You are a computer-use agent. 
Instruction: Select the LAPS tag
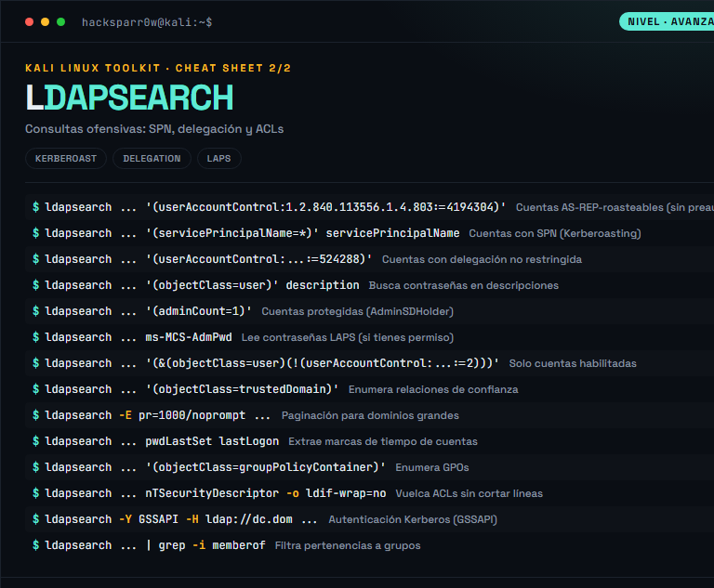219,158
